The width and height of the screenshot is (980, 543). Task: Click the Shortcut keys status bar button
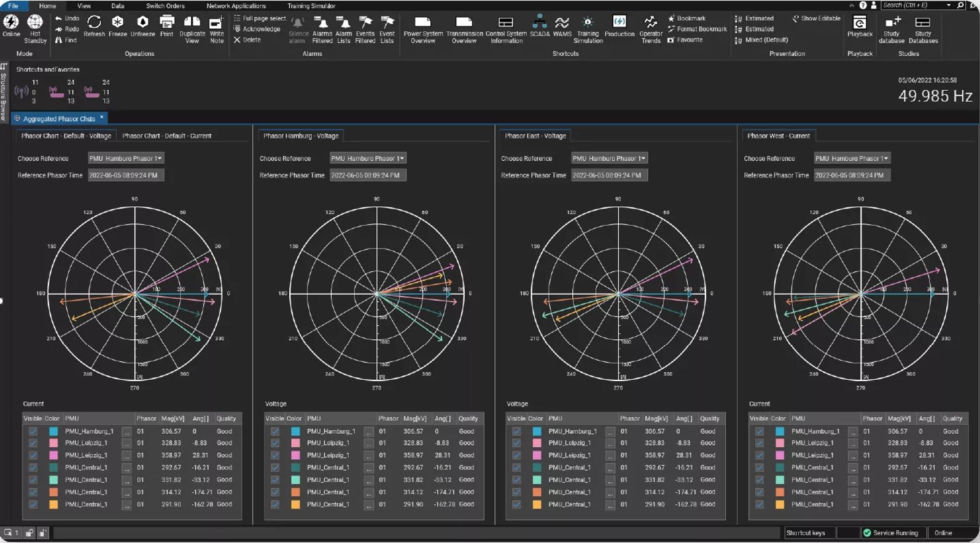(806, 533)
